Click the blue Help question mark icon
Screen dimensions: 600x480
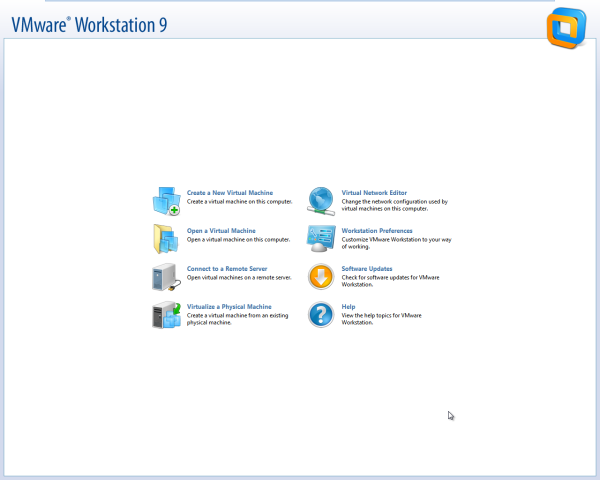[321, 315]
